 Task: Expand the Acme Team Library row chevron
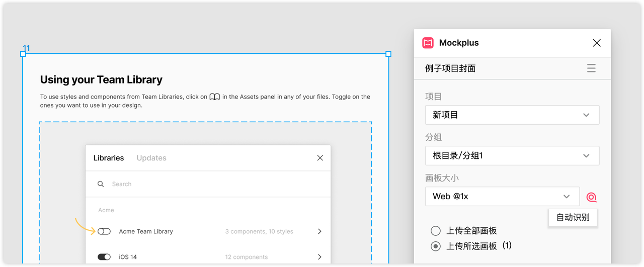click(x=319, y=231)
